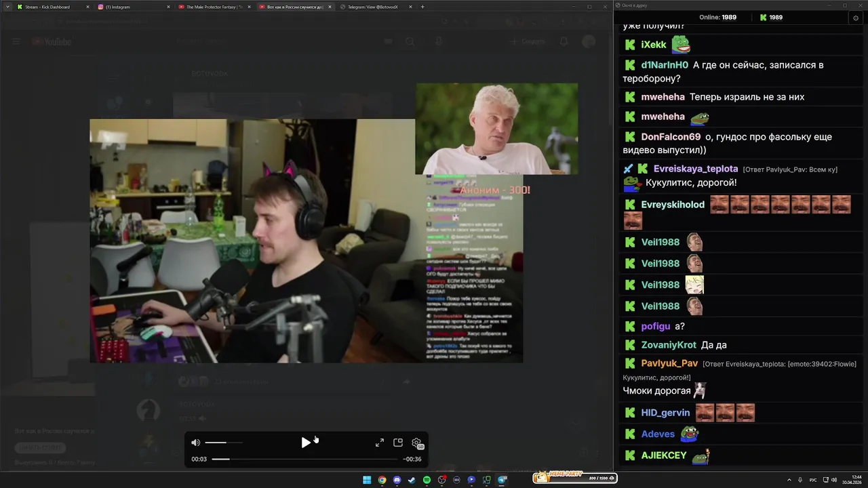Select username d1NarInH0 in chat
The height and width of the screenshot is (488, 868).
tap(665, 65)
